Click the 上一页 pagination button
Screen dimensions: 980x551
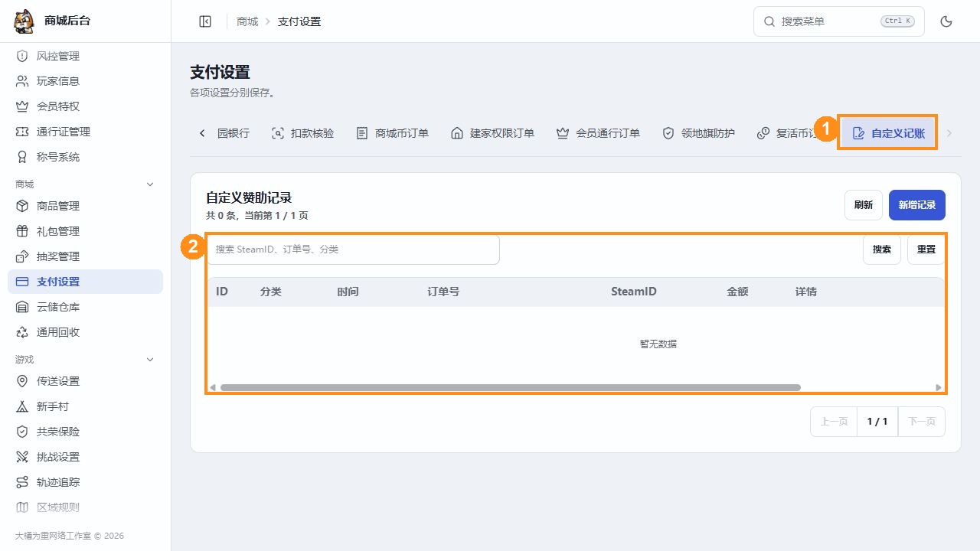834,422
